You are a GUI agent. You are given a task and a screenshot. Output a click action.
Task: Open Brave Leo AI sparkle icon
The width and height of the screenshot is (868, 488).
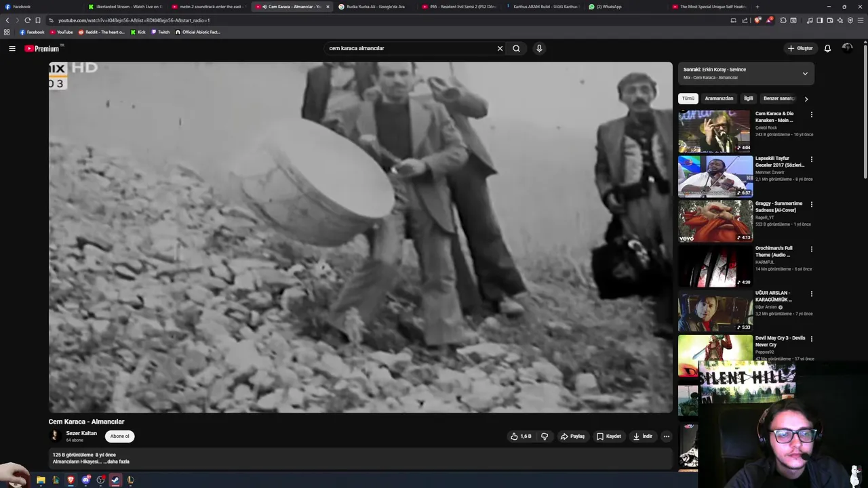coord(840,20)
